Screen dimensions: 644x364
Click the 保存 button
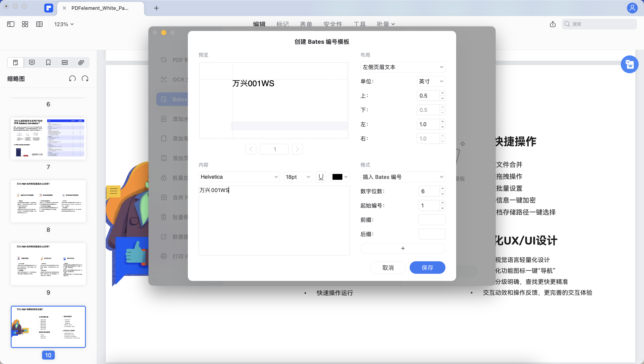427,268
